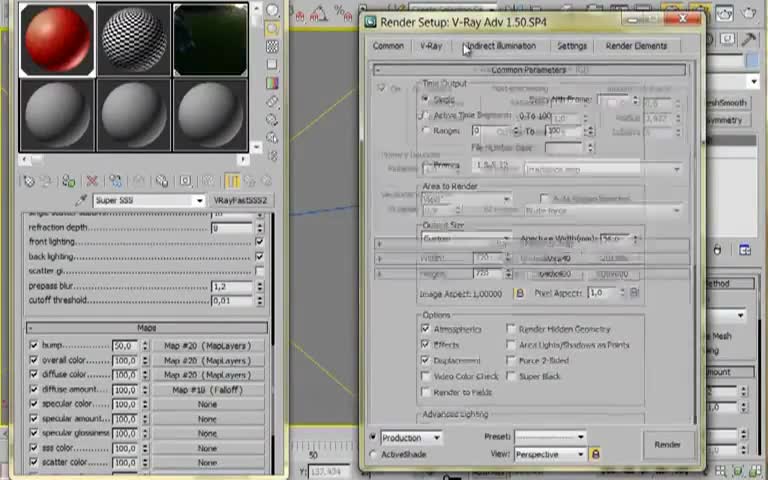
Task: Click the Get Material icon
Action: pyautogui.click(x=29, y=181)
